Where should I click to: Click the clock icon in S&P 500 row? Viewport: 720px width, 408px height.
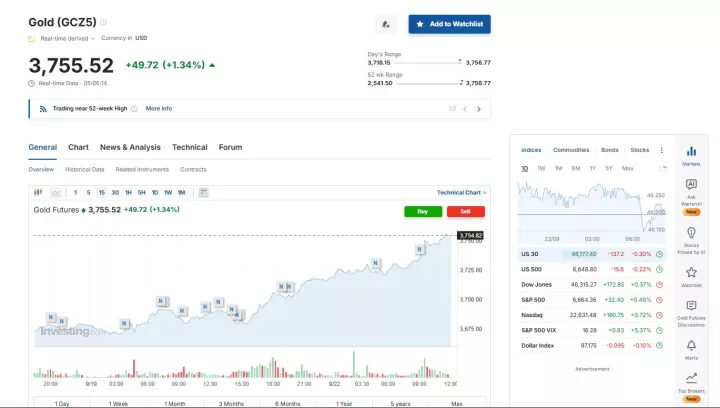coord(659,300)
